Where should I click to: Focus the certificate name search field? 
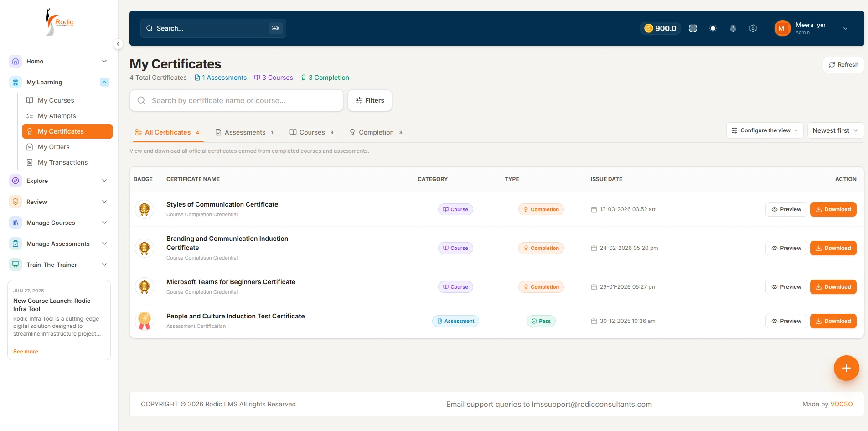(x=237, y=100)
